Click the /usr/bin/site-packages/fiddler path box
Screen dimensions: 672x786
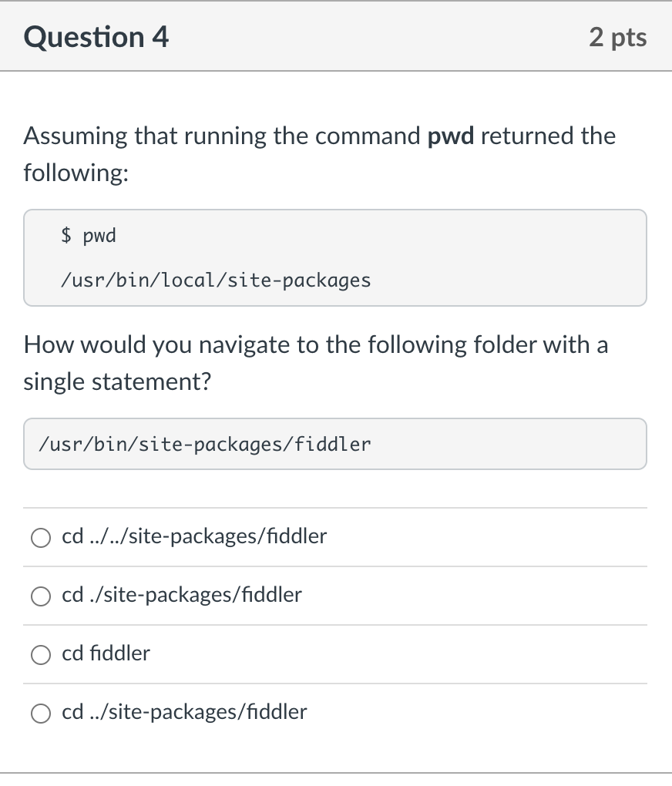click(335, 444)
